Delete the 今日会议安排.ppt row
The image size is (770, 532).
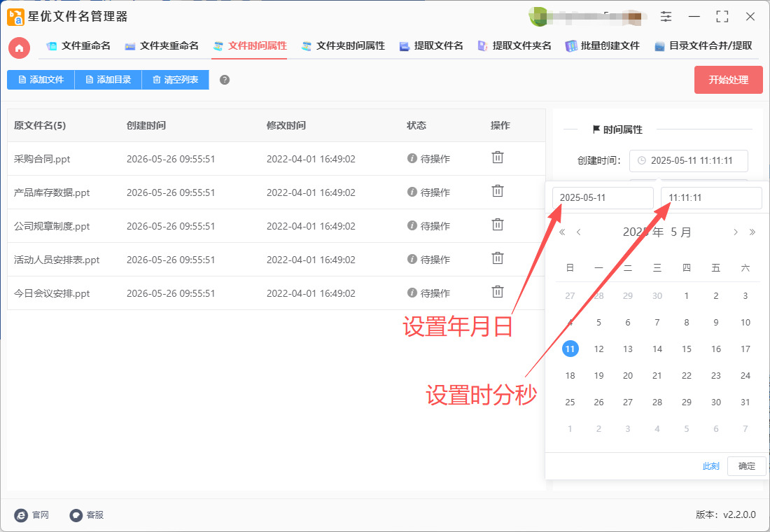[x=498, y=292]
